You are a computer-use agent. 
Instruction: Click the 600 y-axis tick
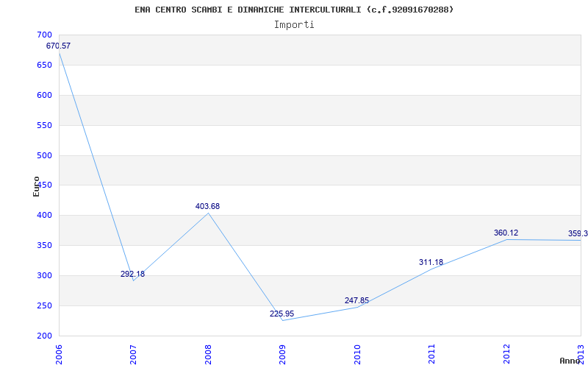44,95
